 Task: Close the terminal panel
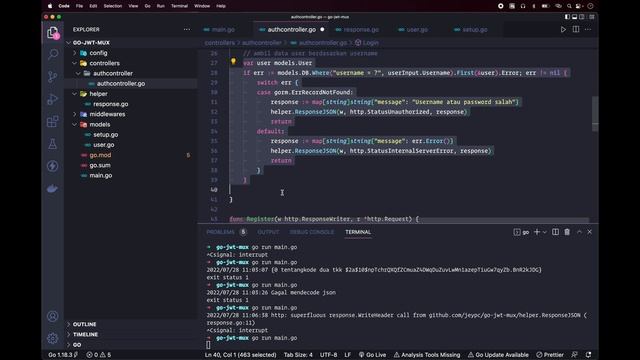pos(589,232)
